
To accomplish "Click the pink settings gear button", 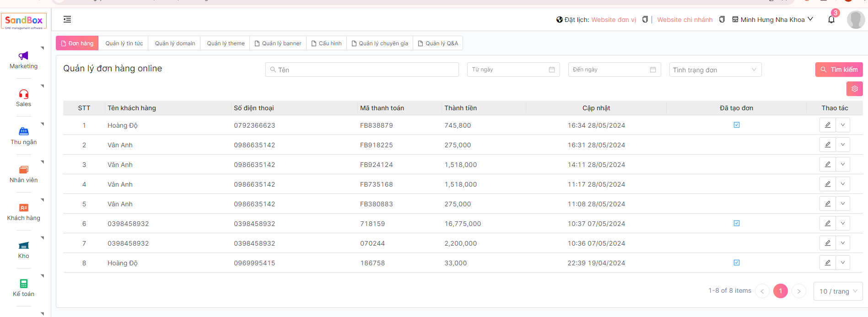I will (854, 89).
